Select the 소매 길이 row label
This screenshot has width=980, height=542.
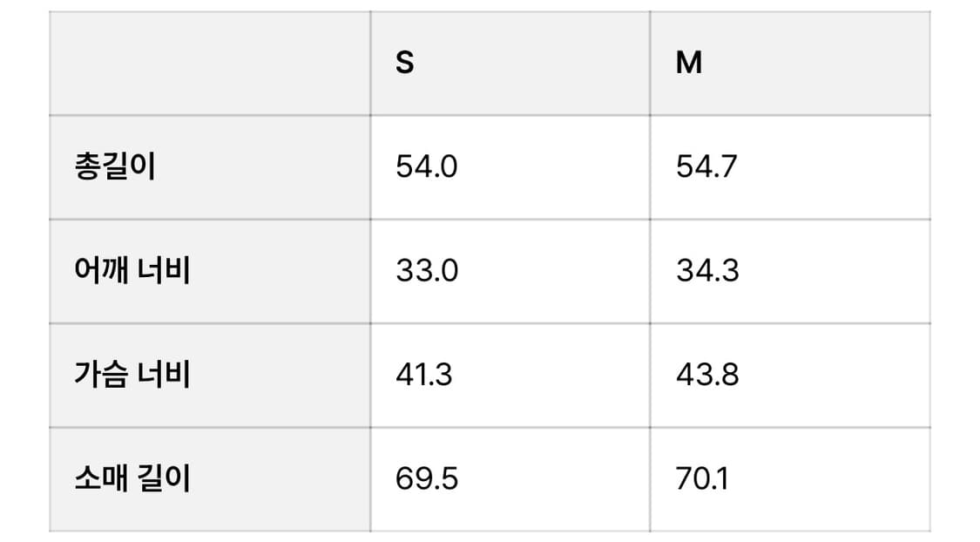tap(132, 478)
